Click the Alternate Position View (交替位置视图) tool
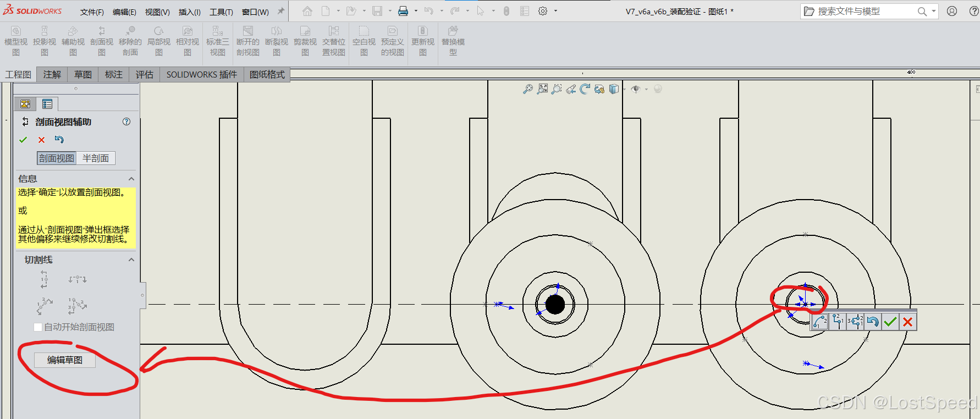 334,41
